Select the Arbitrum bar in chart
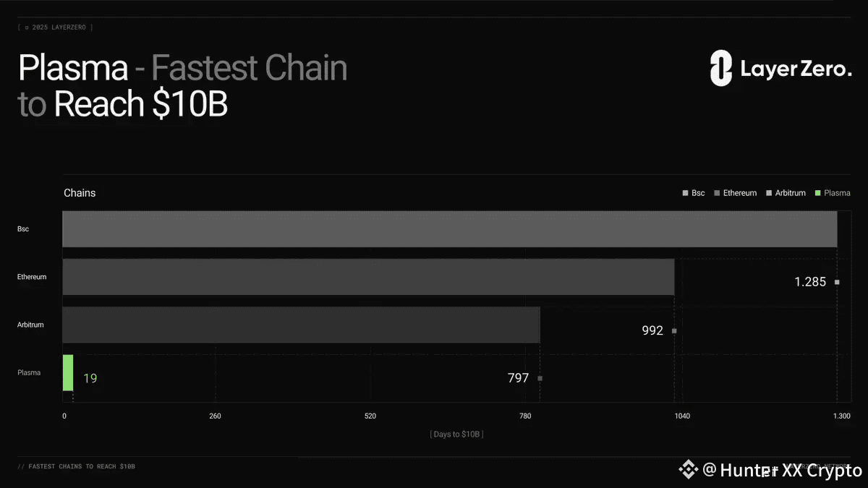 click(300, 325)
